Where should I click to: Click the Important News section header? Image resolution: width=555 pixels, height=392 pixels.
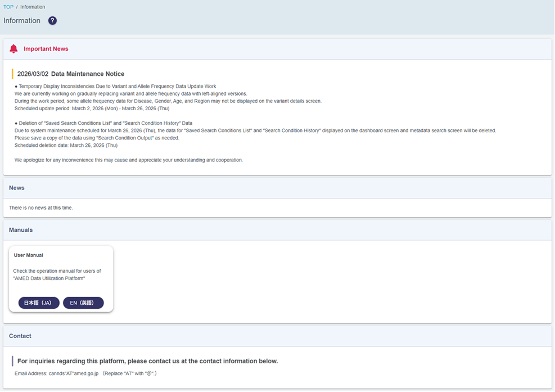[46, 49]
